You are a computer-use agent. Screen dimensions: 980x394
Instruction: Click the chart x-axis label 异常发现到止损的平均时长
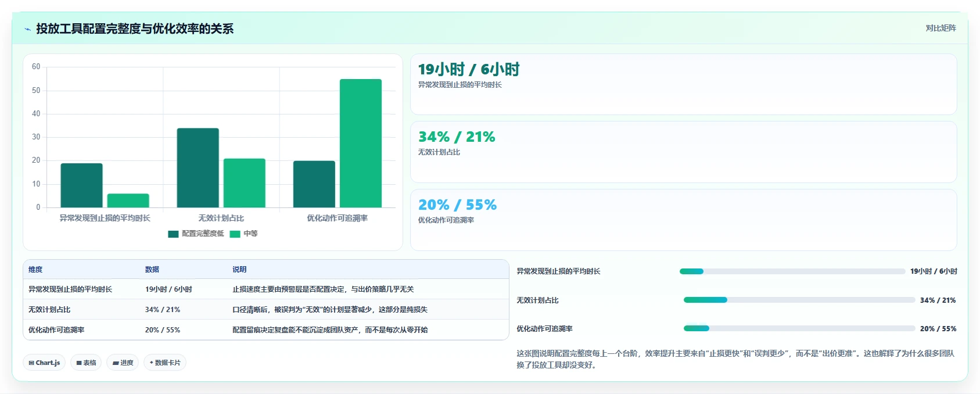click(105, 219)
